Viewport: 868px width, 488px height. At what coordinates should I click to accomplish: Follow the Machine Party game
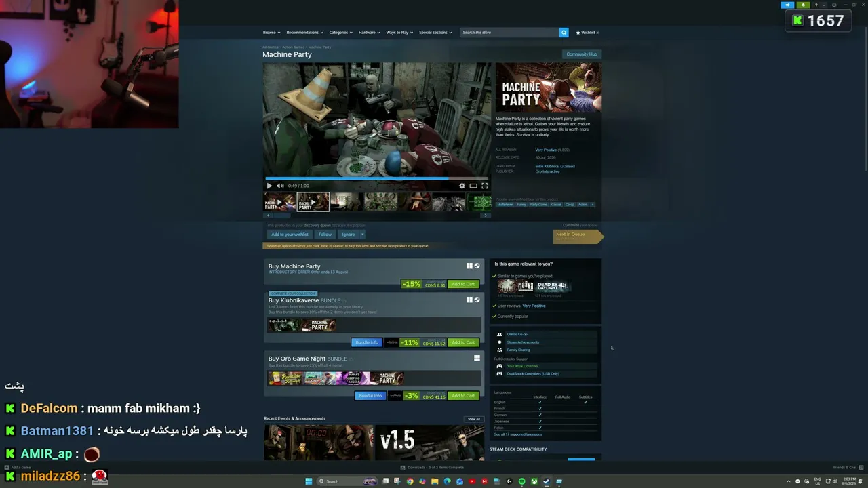pyautogui.click(x=325, y=235)
